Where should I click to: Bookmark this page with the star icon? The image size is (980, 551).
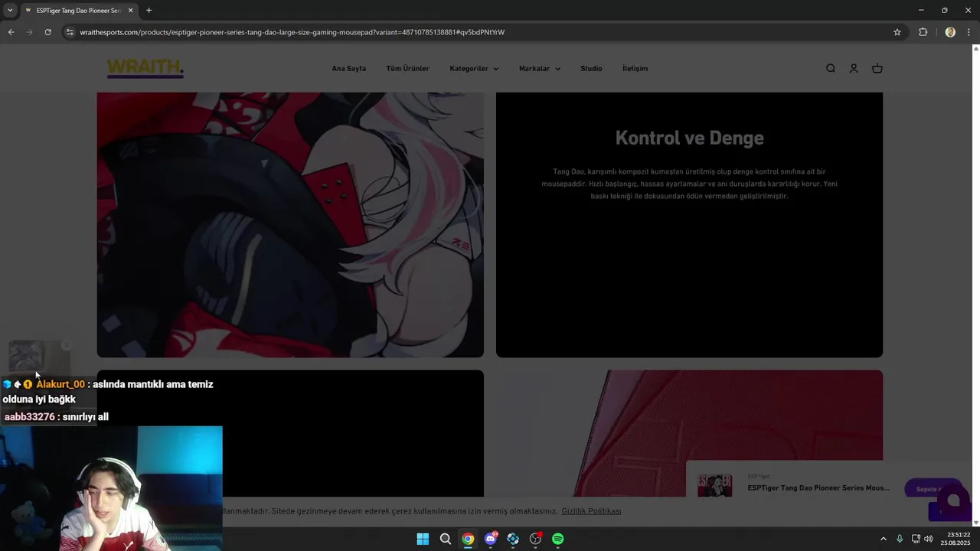(897, 32)
